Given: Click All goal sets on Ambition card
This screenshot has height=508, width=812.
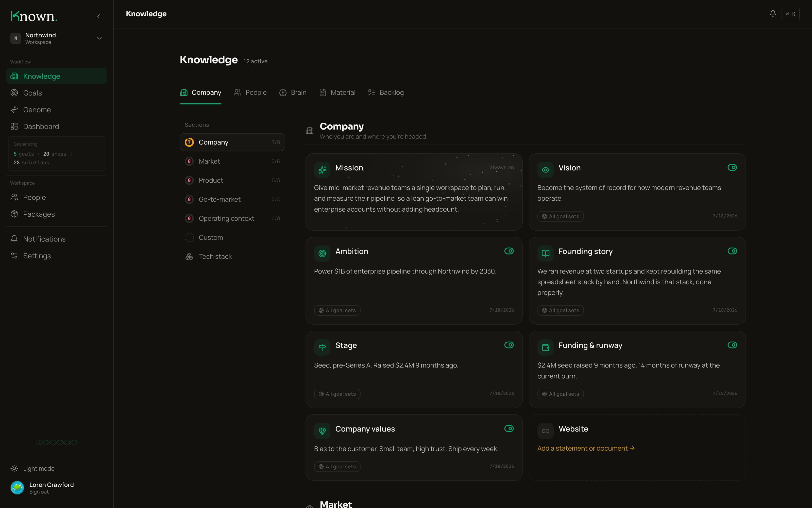Looking at the screenshot, I should (337, 310).
